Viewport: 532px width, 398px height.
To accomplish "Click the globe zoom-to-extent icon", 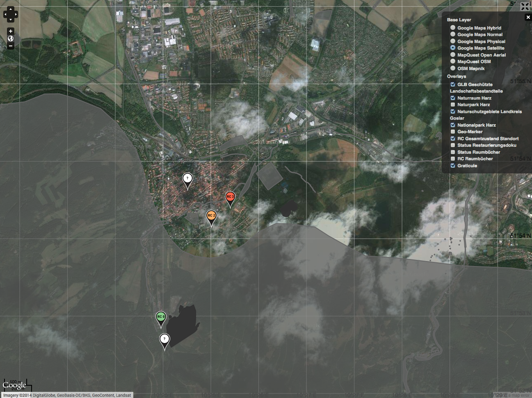I will [x=11, y=39].
